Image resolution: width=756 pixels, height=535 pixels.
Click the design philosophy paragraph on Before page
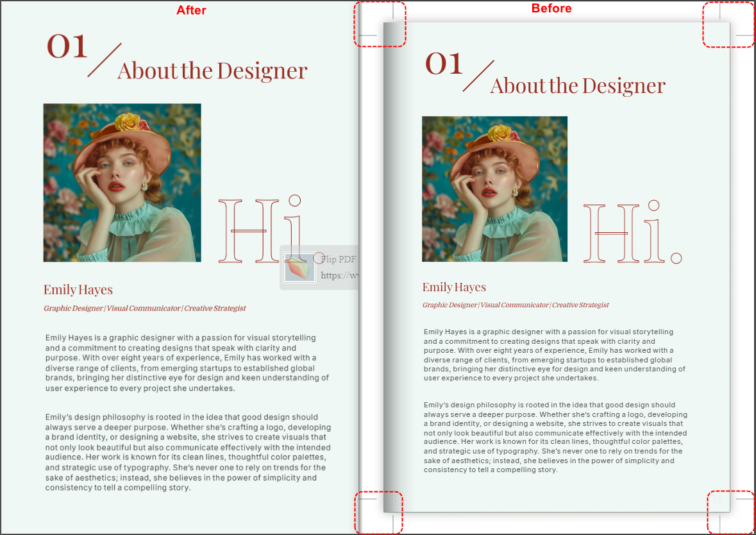[555, 437]
